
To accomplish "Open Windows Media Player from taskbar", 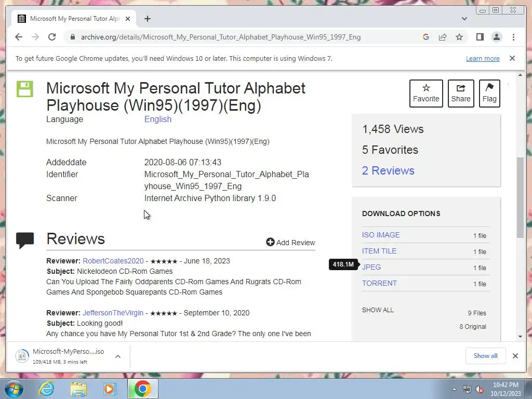I will click(x=110, y=389).
